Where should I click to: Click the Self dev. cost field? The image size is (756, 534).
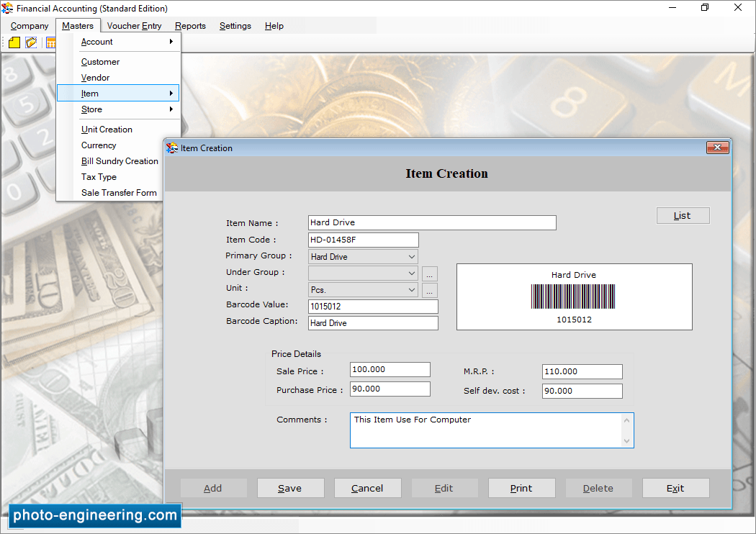pyautogui.click(x=582, y=391)
